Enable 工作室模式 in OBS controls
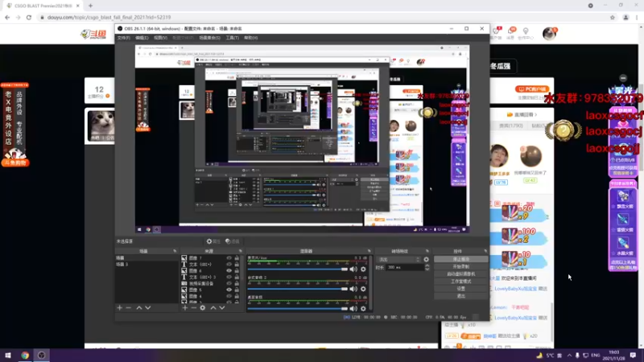The image size is (644, 362). [x=460, y=282]
